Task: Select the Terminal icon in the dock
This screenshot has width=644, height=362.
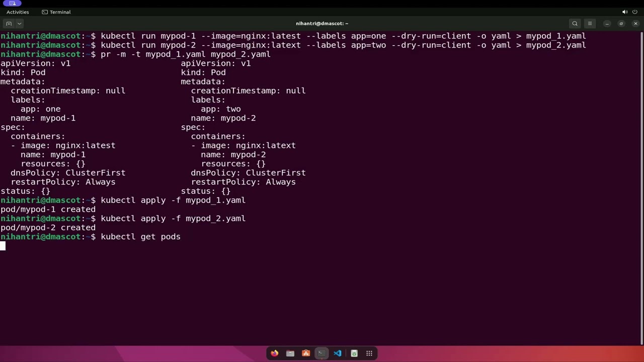Action: coord(321,353)
